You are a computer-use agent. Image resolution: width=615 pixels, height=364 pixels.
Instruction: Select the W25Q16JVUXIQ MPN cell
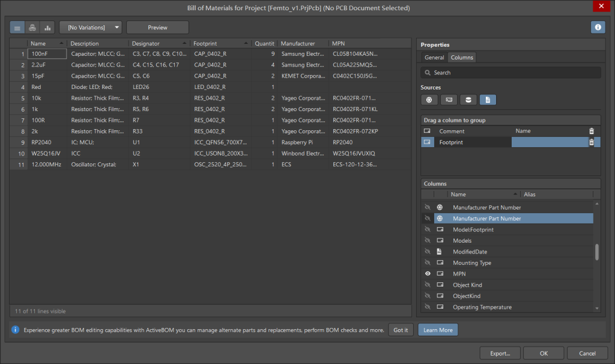(x=369, y=153)
